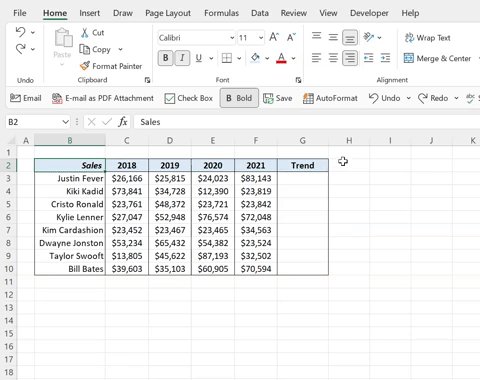This screenshot has width=480, height=380.
Task: Click Merge & Center button
Action: (437, 58)
